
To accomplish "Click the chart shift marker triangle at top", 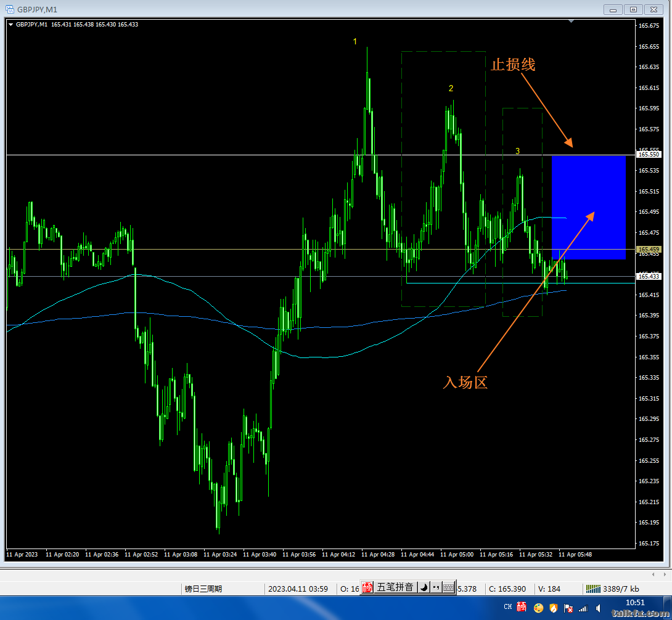I will click(x=571, y=21).
